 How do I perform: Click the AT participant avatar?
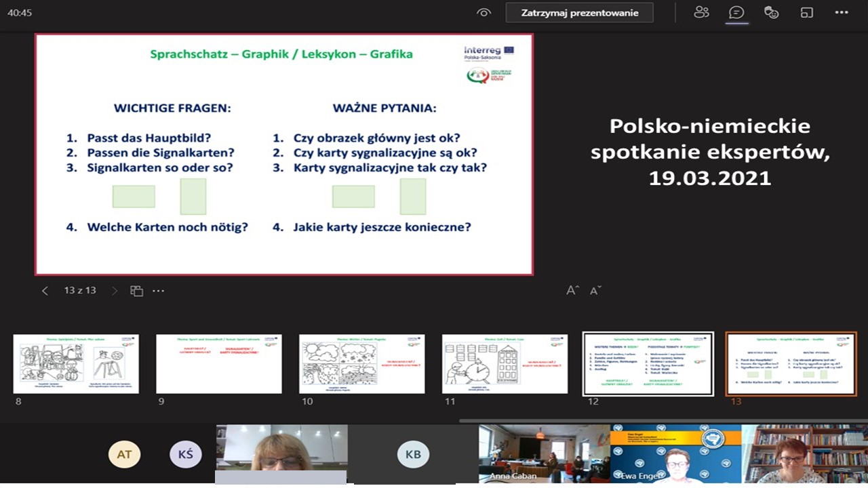point(124,454)
